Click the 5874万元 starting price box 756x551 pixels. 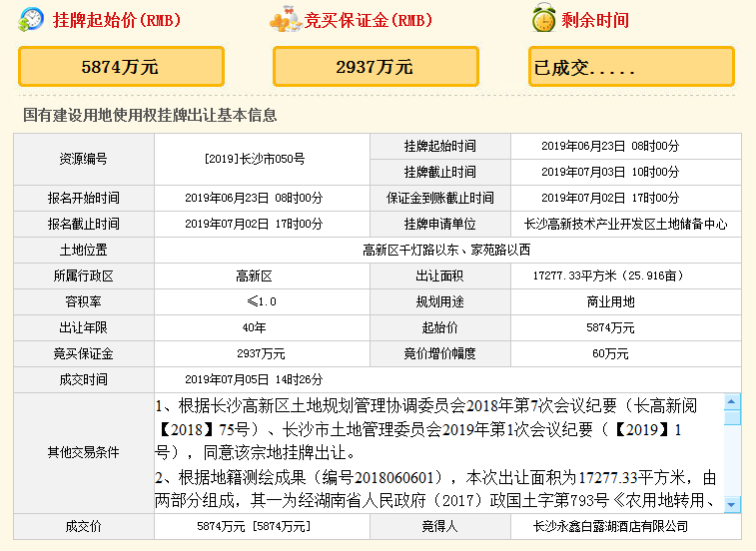tap(120, 68)
